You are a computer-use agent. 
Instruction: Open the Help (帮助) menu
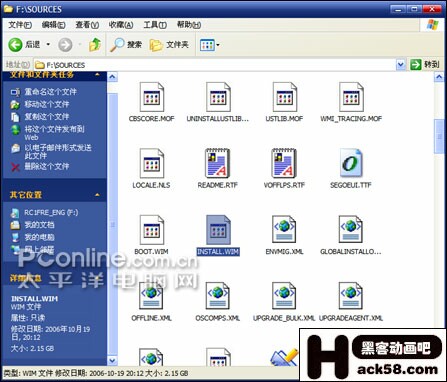pyautogui.click(x=189, y=25)
